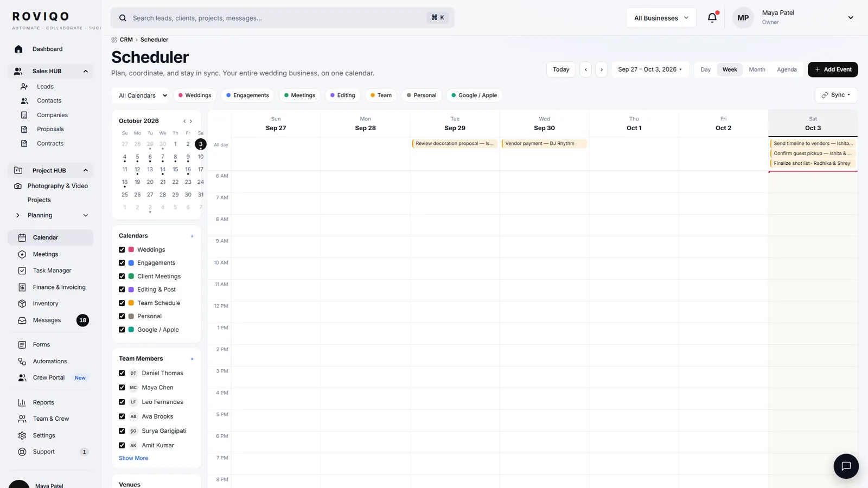Image resolution: width=868 pixels, height=488 pixels.
Task: Uncheck the Weddings calendar checkbox
Action: click(x=122, y=250)
